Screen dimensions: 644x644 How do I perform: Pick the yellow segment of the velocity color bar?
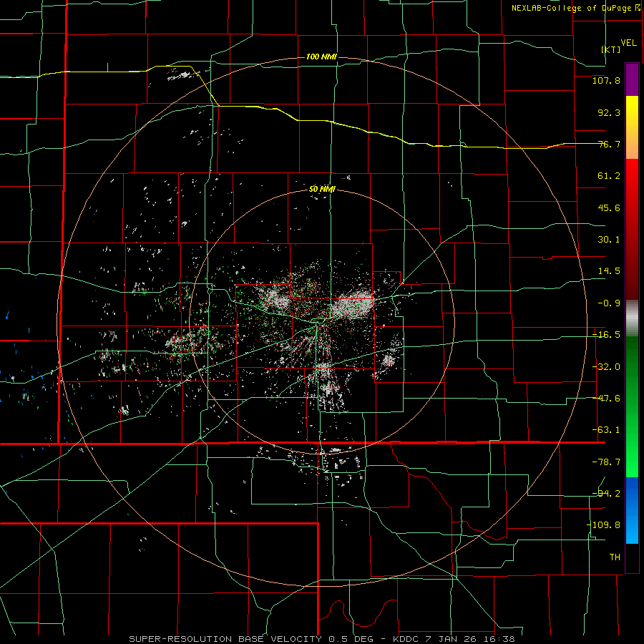pyautogui.click(x=632, y=127)
